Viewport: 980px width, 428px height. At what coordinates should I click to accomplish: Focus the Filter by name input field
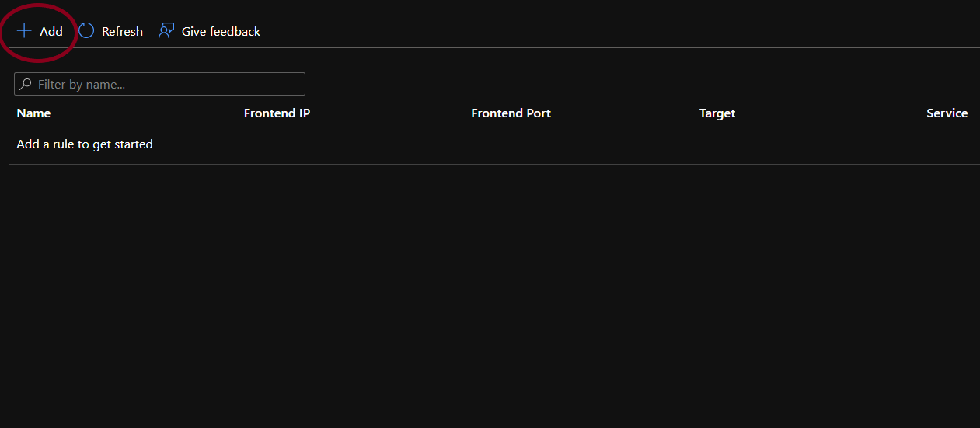tap(163, 84)
